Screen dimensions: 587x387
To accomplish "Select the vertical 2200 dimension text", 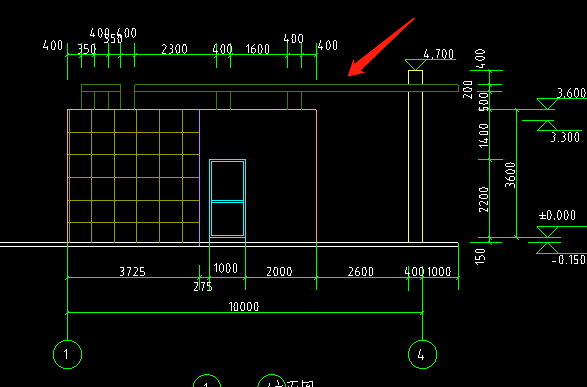I will point(484,199).
